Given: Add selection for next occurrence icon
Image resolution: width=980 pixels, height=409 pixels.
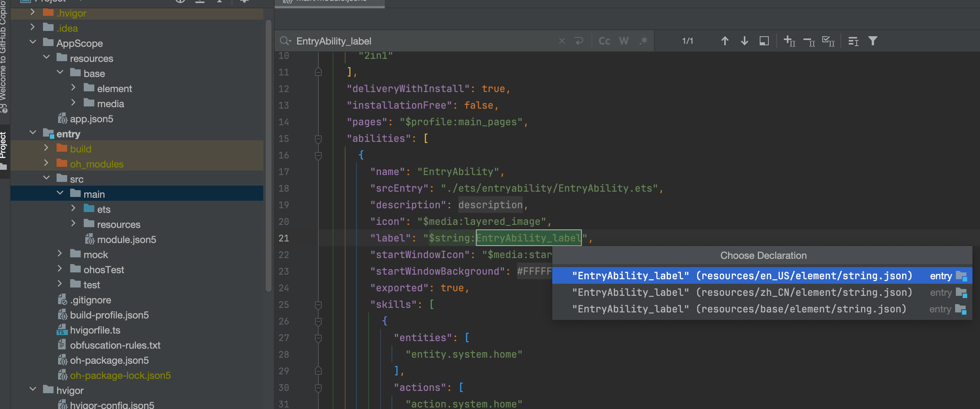Looking at the screenshot, I should click(790, 41).
